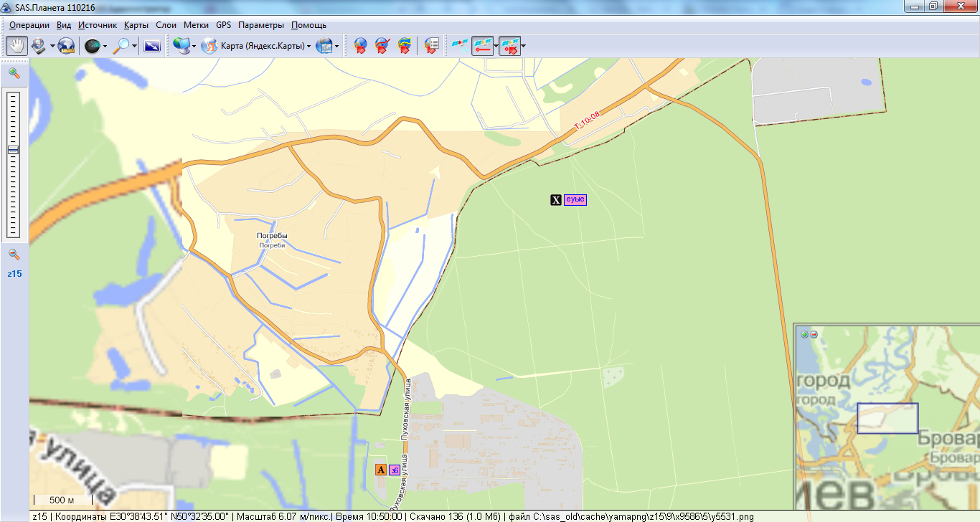Toggle the hand map-move tool
This screenshot has width=980, height=522.
17,46
